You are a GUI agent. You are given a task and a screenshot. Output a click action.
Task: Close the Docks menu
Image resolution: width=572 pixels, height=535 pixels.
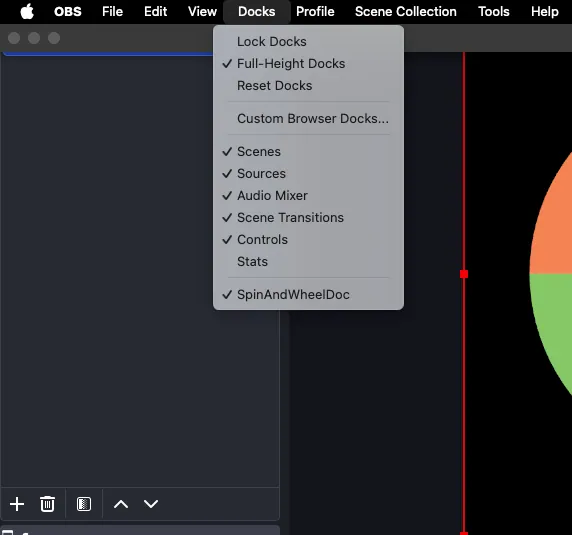pyautogui.click(x=257, y=12)
